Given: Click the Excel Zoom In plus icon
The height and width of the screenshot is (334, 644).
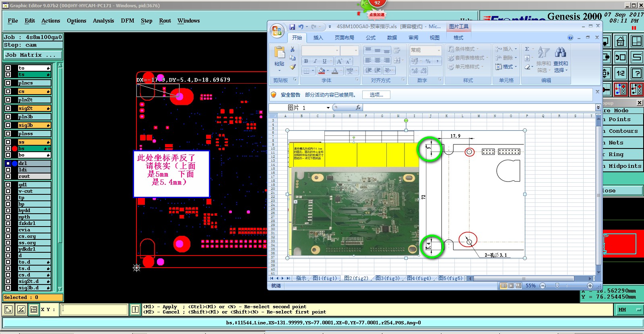Looking at the screenshot, I should tap(590, 286).
